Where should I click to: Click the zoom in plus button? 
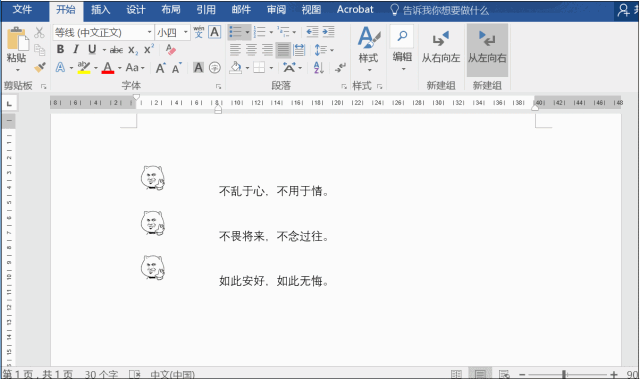click(613, 374)
